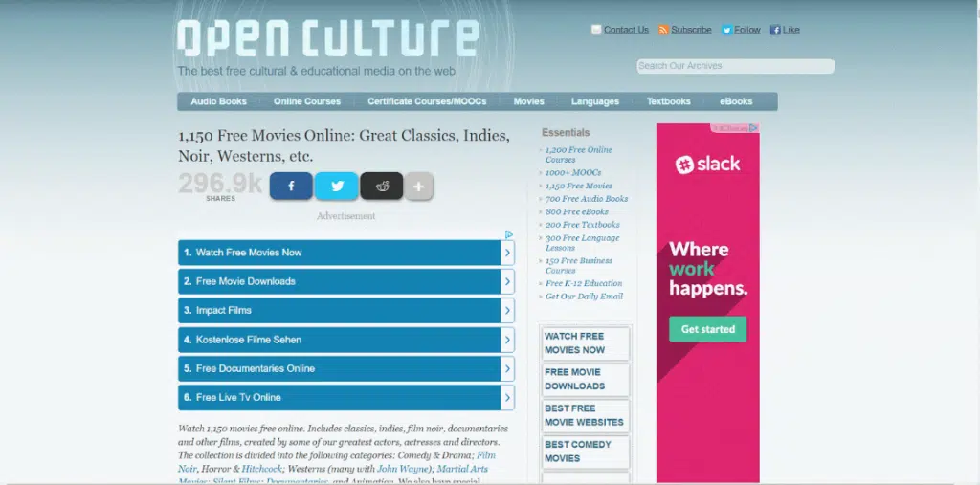Open the Languages menu item

[595, 101]
